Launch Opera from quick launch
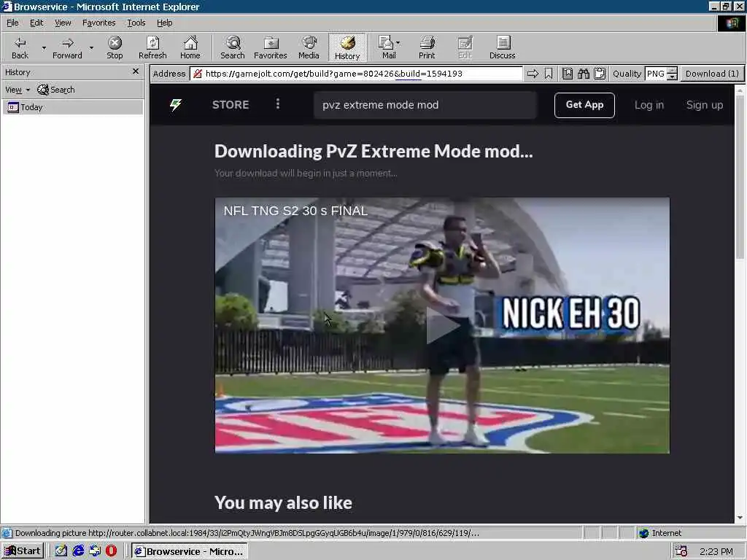Image resolution: width=747 pixels, height=560 pixels. click(111, 551)
